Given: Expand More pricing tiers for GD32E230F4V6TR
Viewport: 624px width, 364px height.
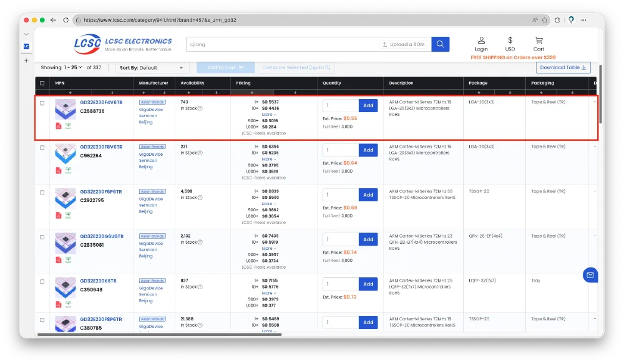Looking at the screenshot, I should 270,115.
